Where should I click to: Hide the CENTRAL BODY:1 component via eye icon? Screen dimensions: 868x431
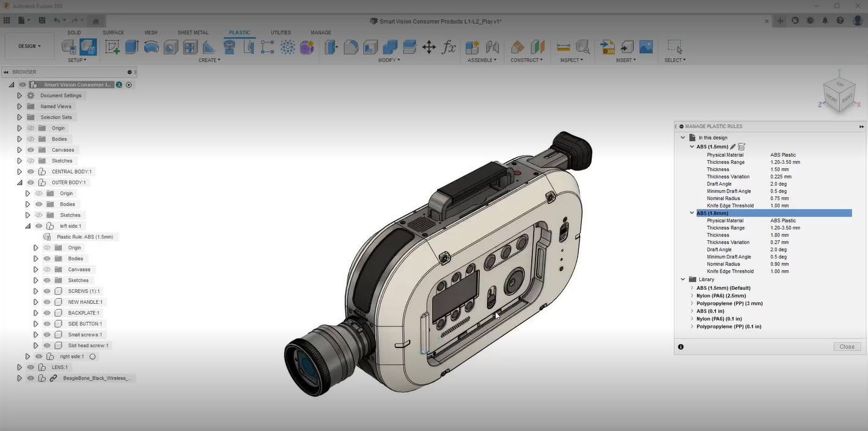coord(31,172)
